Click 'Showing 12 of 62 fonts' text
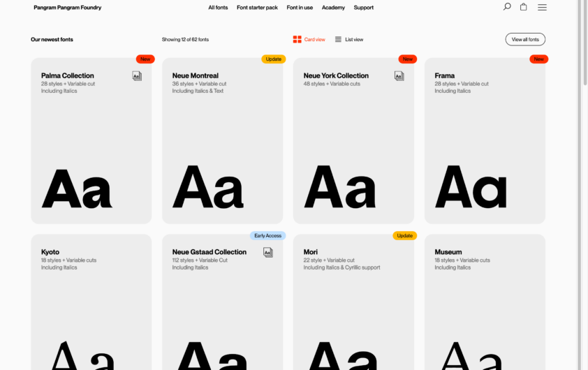The width and height of the screenshot is (588, 370). [185, 39]
